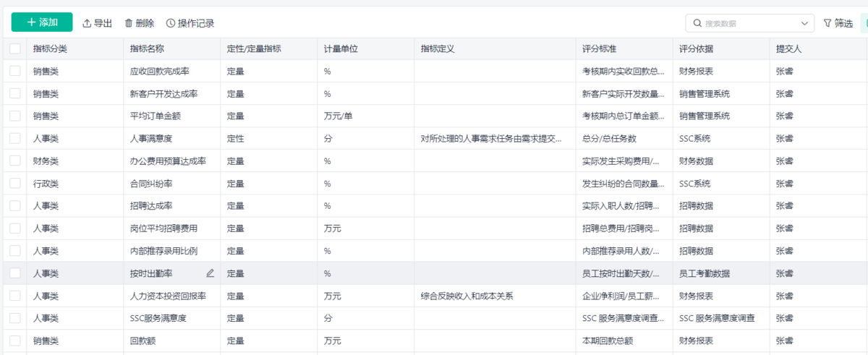This screenshot has width=868, height=355.
Task: Click the green 添加 (Add) button
Action: (42, 22)
